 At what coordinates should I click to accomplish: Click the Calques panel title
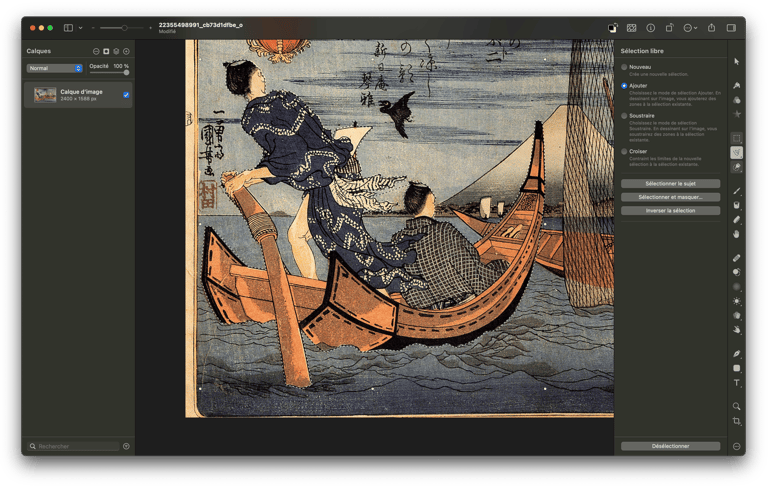39,51
